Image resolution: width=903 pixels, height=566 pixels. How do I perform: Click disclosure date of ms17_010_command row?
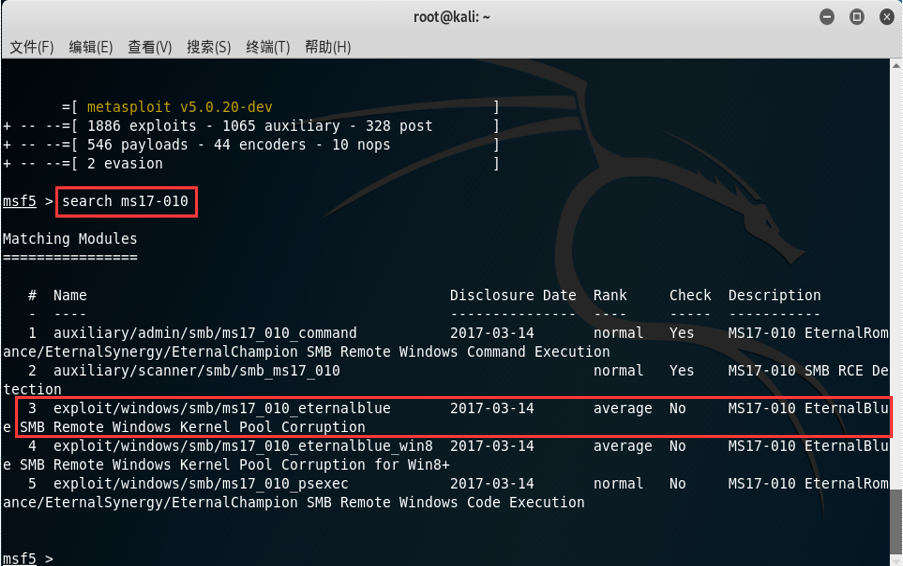point(492,333)
